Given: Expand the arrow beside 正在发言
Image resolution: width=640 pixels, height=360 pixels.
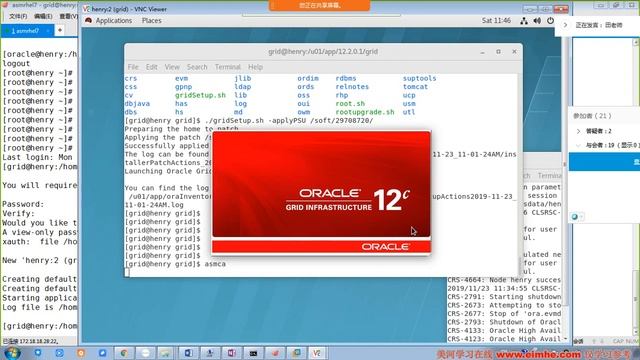Looking at the screenshot, I should click(565, 25).
